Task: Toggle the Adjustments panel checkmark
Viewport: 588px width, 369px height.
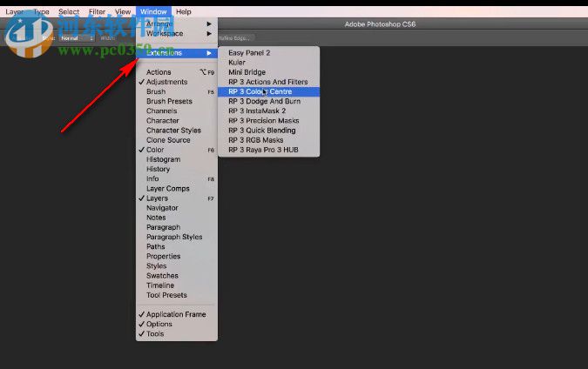Action: pos(177,82)
